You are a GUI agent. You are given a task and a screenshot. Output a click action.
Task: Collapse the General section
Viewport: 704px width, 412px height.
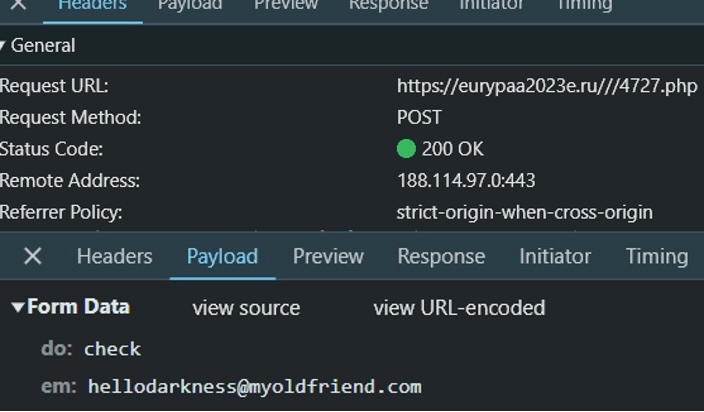(x=4, y=46)
